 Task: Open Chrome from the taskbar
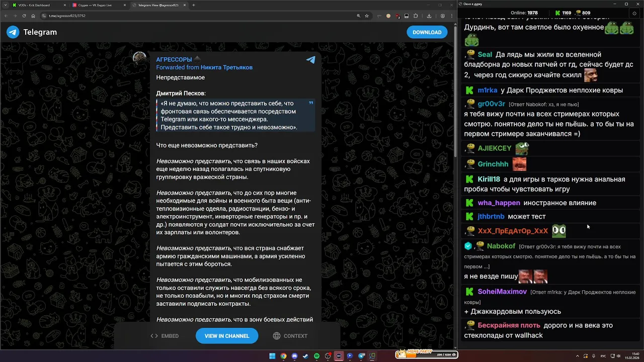click(283, 356)
